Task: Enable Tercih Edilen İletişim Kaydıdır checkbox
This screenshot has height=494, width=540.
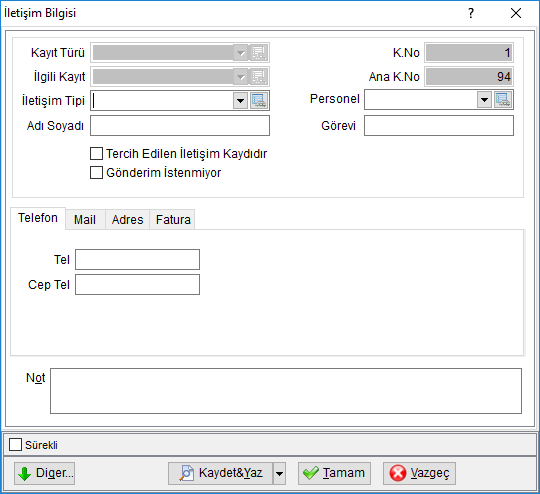Action: click(x=96, y=154)
